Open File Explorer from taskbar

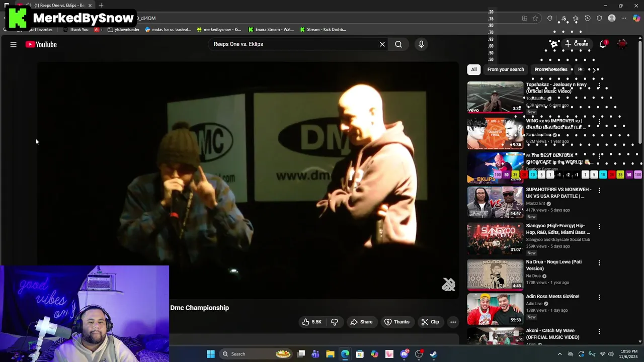tap(330, 354)
